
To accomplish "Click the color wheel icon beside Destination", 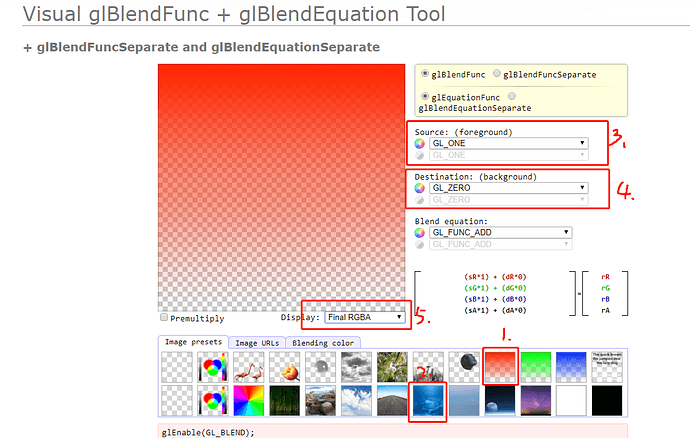I will coord(419,188).
